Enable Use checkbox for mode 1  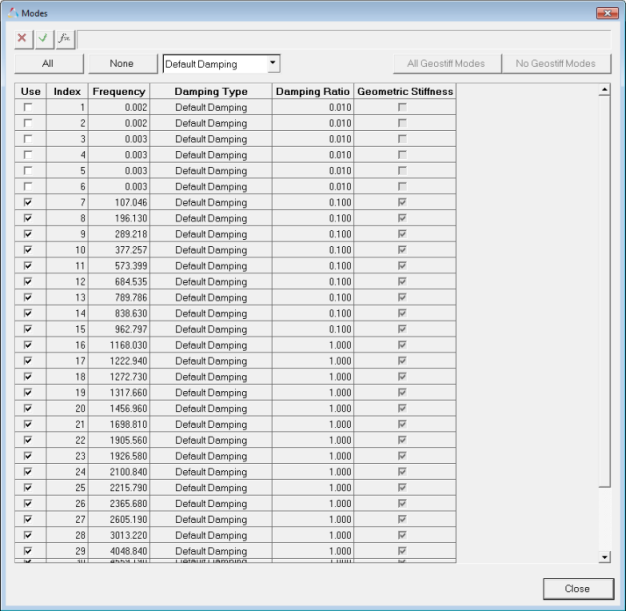pos(28,107)
